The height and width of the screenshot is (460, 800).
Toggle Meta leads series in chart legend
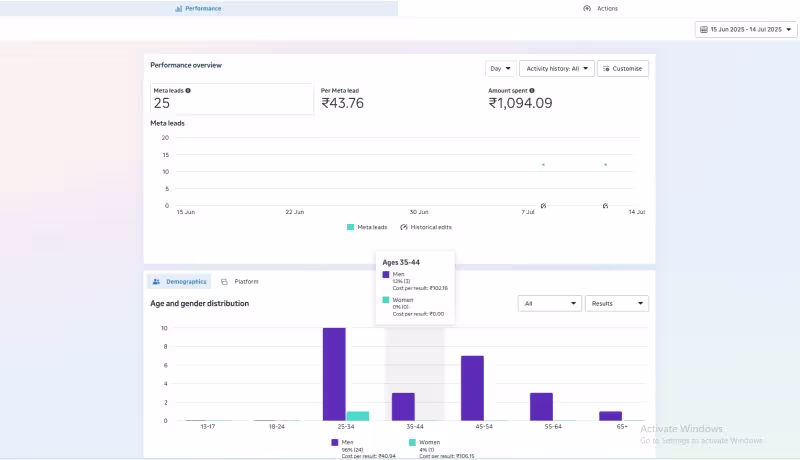tap(367, 227)
